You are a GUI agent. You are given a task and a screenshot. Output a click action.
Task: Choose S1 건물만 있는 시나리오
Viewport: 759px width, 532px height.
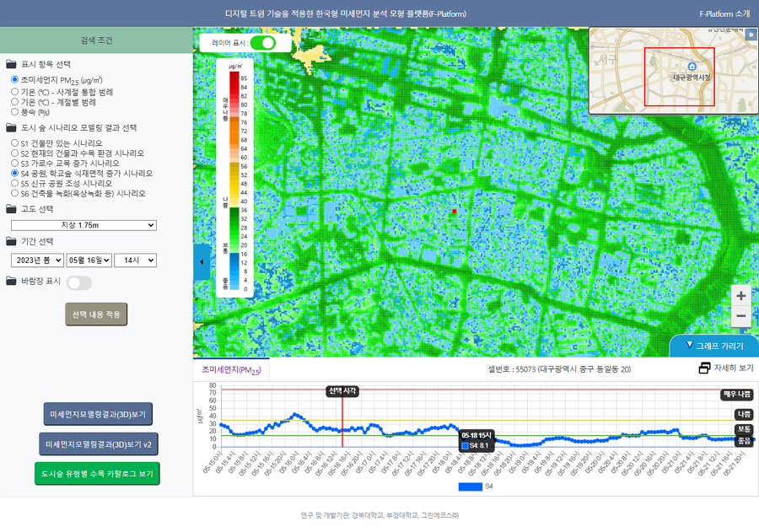[15, 143]
